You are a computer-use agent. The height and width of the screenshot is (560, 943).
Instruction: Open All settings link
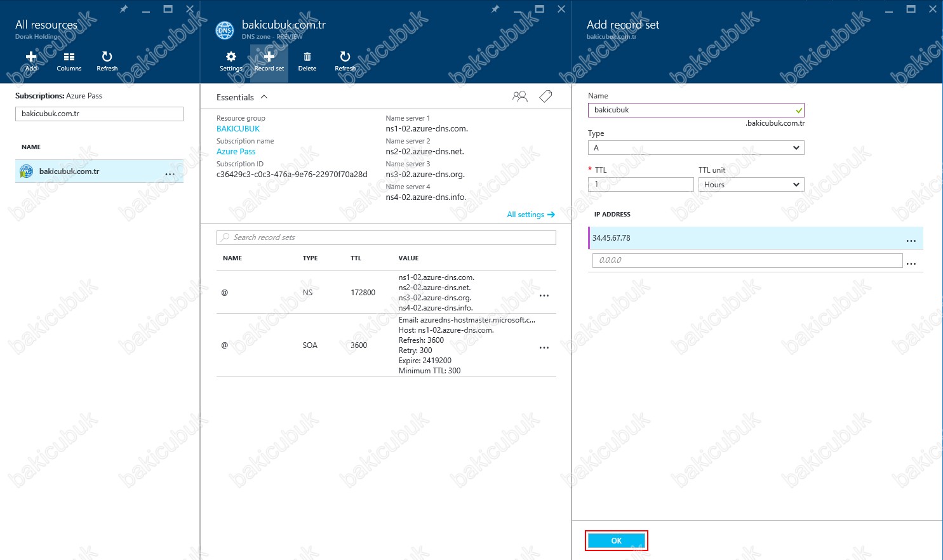click(x=531, y=215)
